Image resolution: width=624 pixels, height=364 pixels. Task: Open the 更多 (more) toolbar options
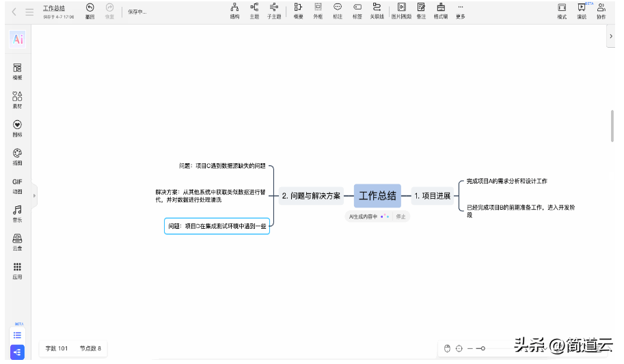click(x=461, y=10)
